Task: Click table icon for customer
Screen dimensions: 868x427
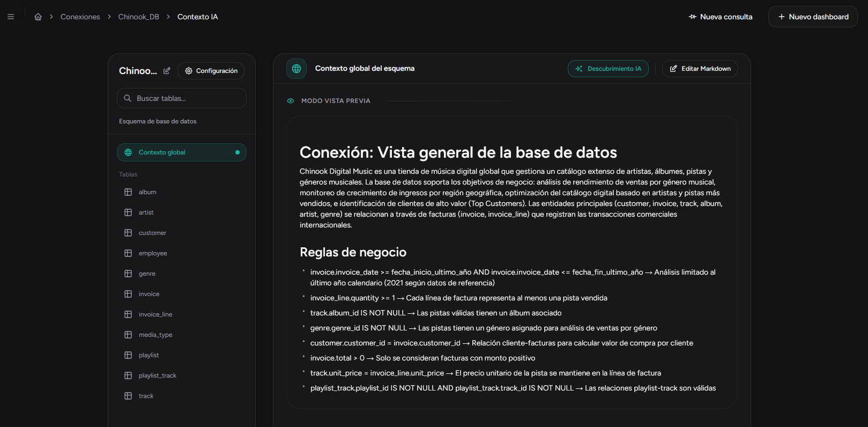Action: [128, 233]
